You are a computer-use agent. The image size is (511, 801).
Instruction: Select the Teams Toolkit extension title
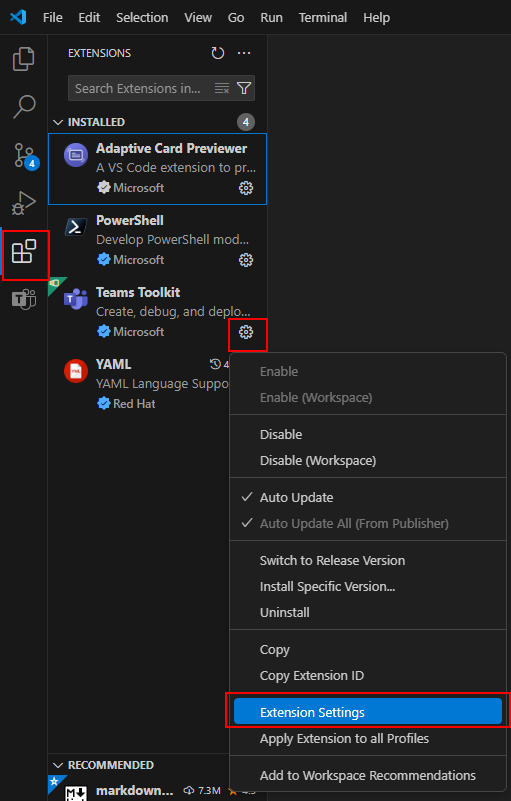(x=138, y=293)
